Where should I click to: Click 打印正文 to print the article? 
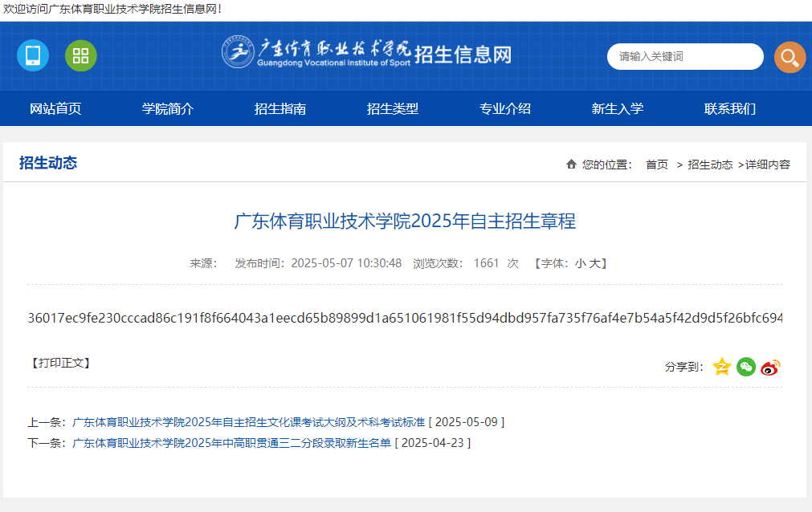point(59,362)
